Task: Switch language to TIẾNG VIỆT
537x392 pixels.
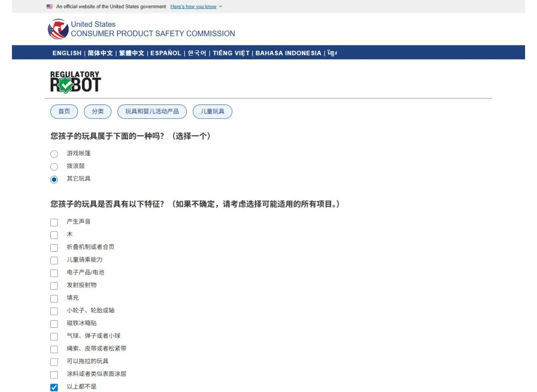Action: click(231, 53)
